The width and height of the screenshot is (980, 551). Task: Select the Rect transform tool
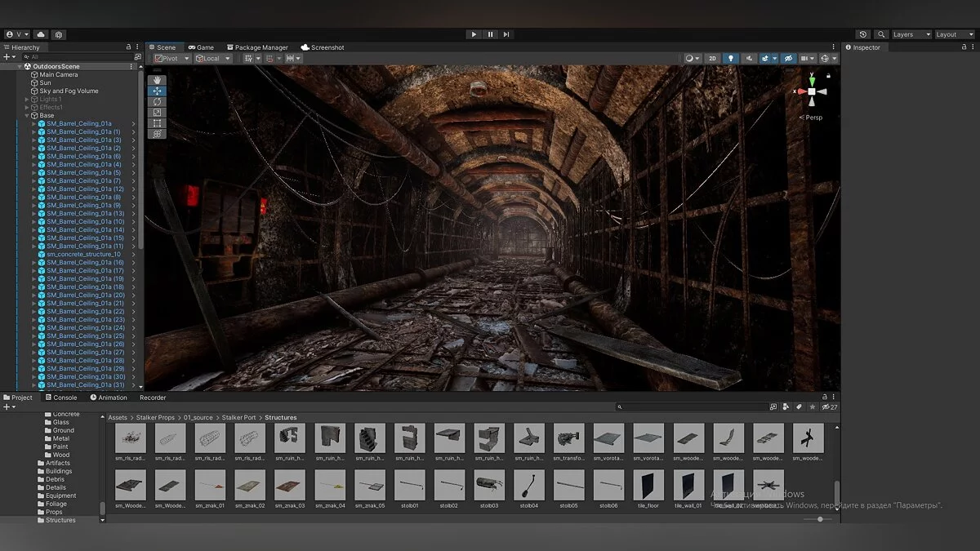click(157, 123)
